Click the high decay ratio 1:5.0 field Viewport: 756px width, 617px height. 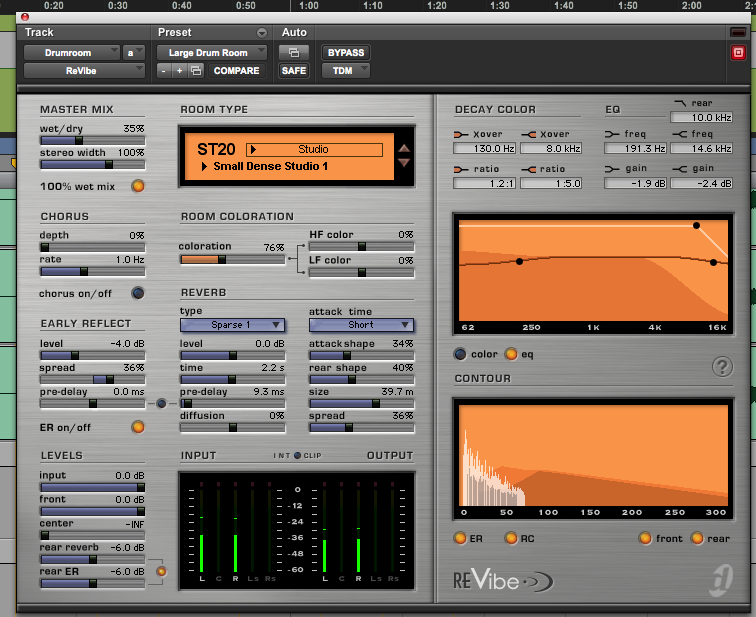pos(551,184)
